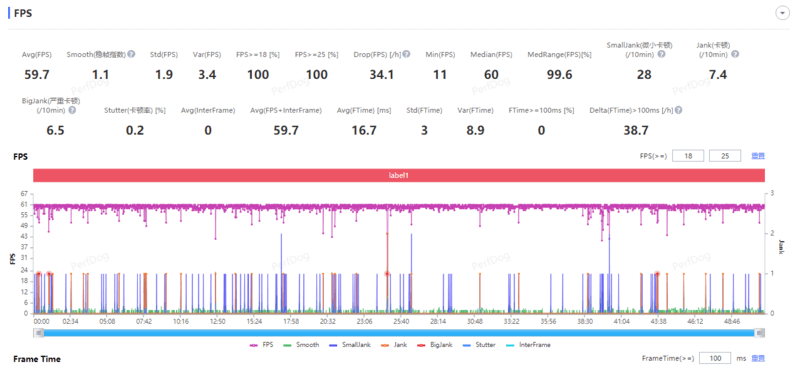Screen dimensions: 800x367
Task: Toggle Smooth series in chart legend
Action: pos(301,345)
